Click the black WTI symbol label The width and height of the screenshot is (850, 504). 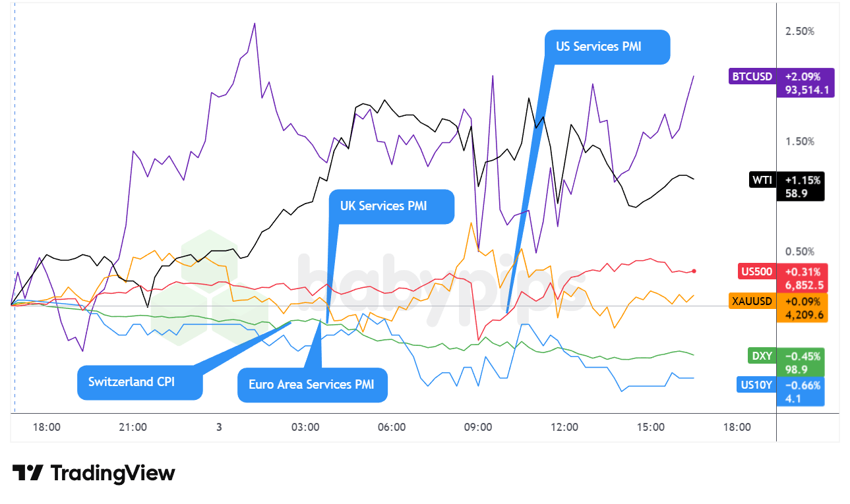click(762, 179)
